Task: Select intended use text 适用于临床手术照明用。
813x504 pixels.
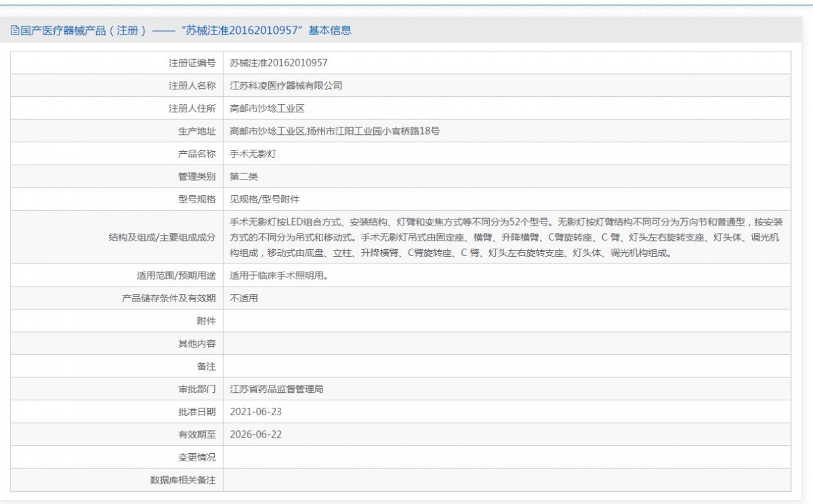Action: (281, 276)
